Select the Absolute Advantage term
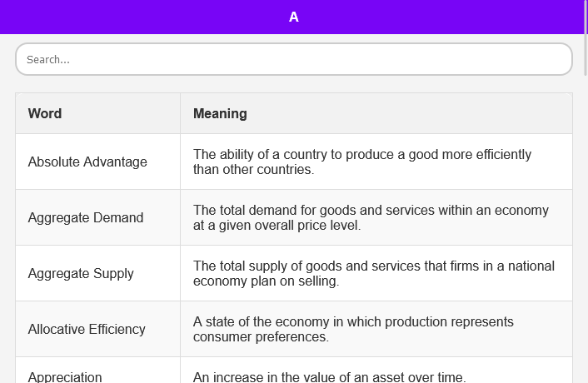588x383 pixels. [87, 162]
